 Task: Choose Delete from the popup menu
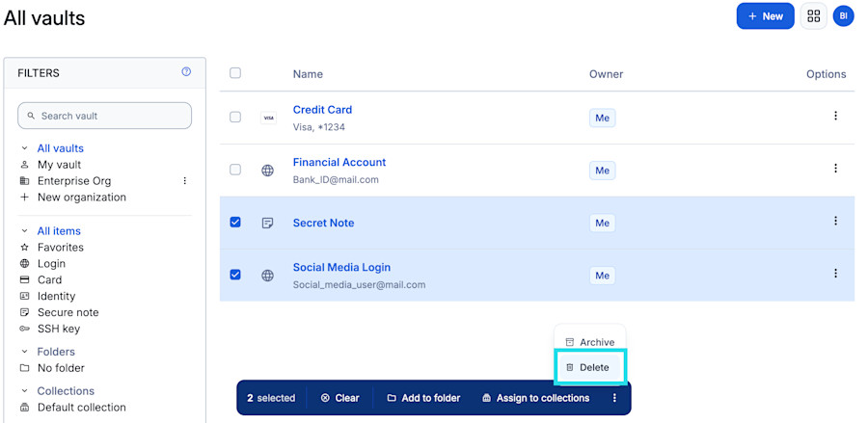pos(590,367)
